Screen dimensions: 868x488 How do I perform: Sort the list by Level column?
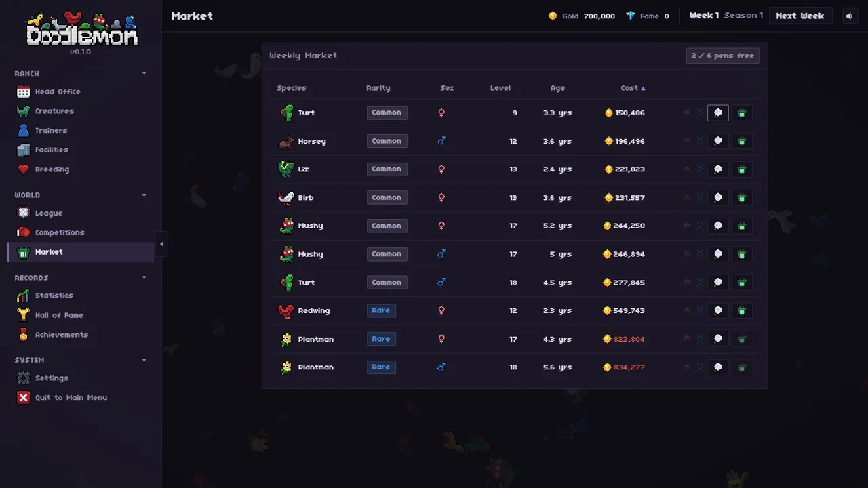pyautogui.click(x=500, y=88)
